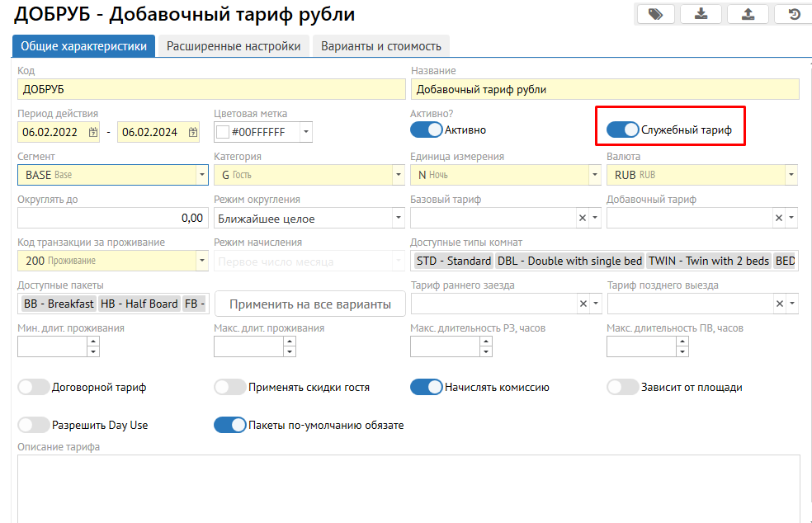Open Режим округления dropdown
This screenshot has height=523, width=812.
click(x=399, y=219)
